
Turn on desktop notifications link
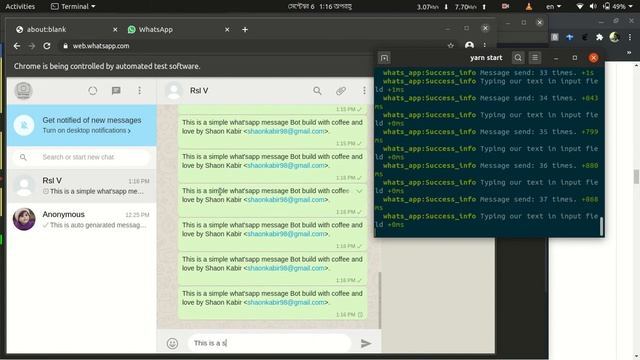click(87, 131)
